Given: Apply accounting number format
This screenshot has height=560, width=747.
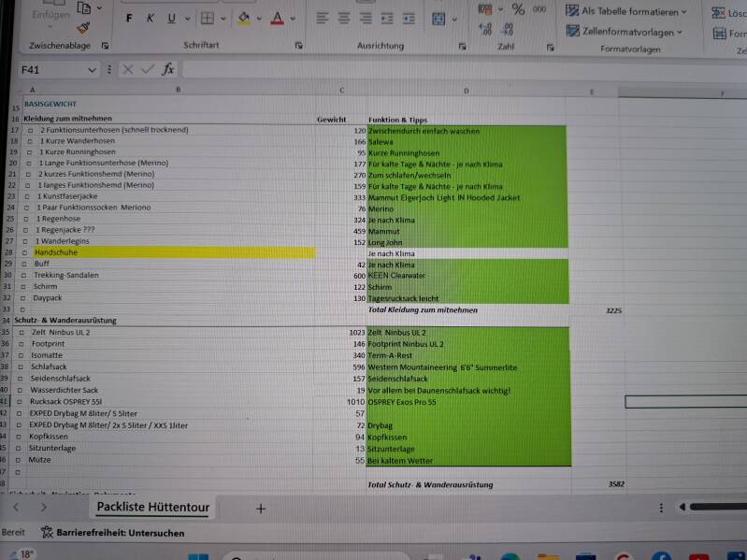Looking at the screenshot, I should pos(485,8).
